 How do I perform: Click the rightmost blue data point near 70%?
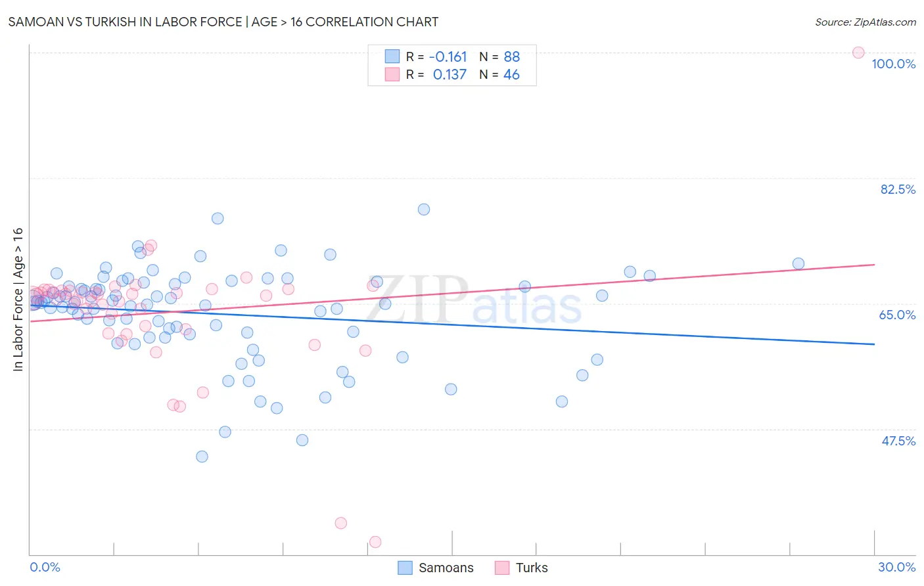(x=798, y=264)
